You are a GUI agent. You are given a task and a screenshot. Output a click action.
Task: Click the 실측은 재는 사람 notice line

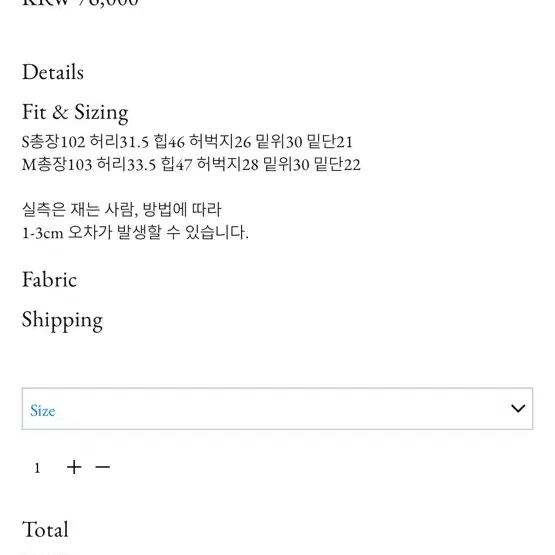tap(122, 210)
